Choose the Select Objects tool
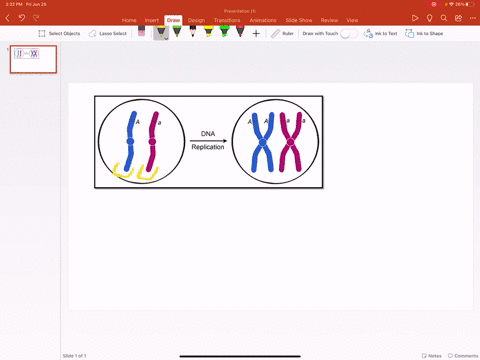480x360 pixels. (59, 33)
